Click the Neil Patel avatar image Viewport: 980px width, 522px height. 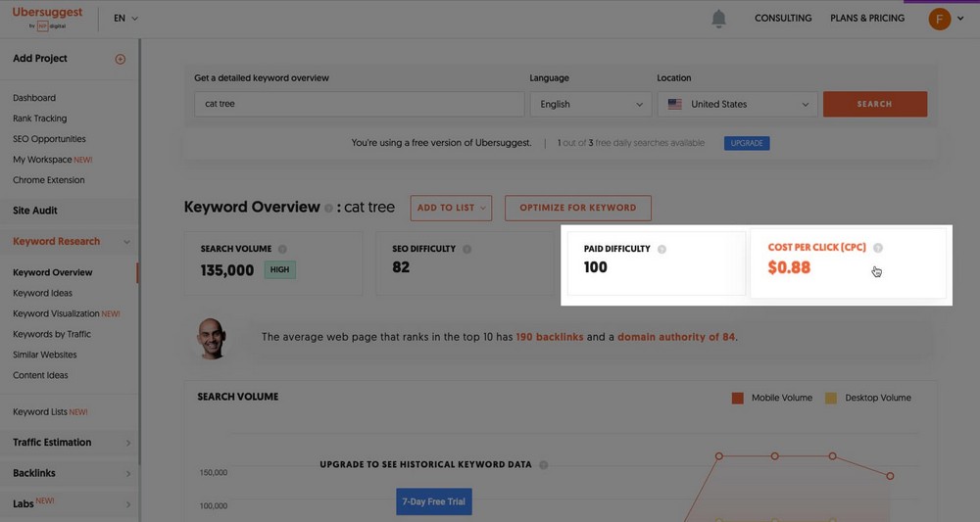tap(212, 339)
